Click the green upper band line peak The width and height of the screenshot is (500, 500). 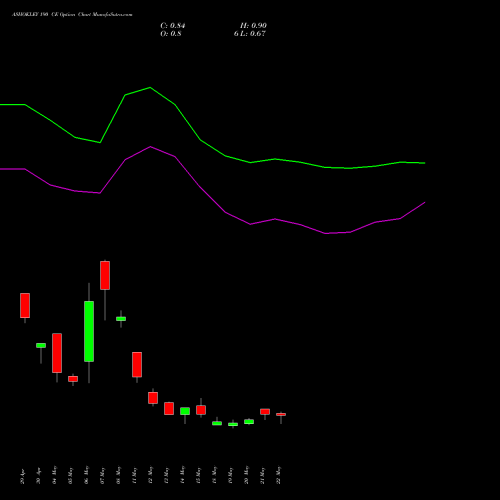(150, 88)
